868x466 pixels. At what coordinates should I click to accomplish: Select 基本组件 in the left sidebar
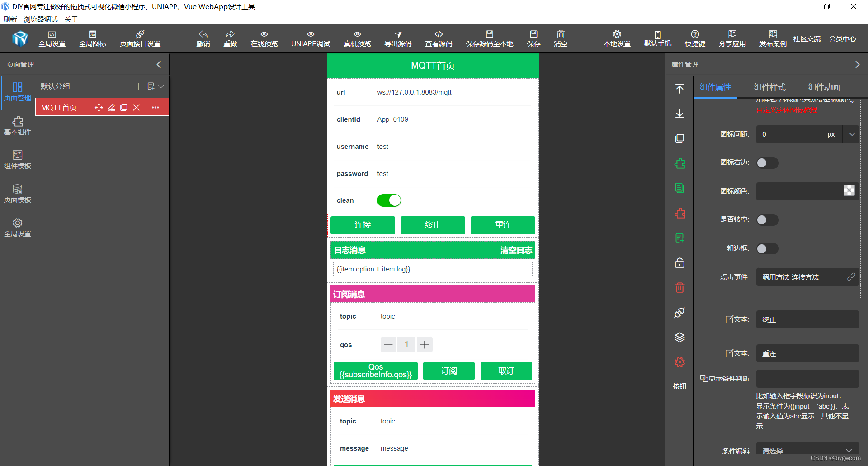tap(18, 125)
